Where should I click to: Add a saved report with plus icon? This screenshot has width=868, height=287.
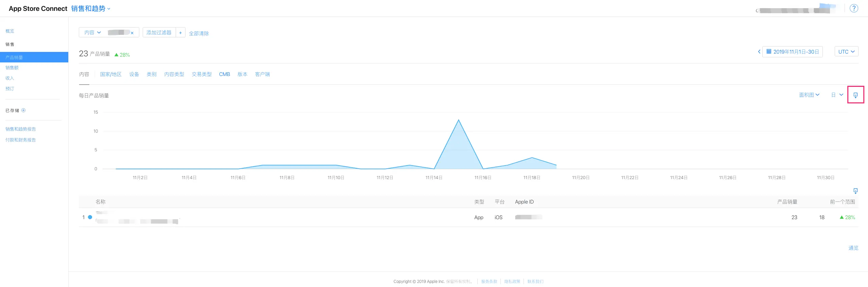pyautogui.click(x=23, y=110)
